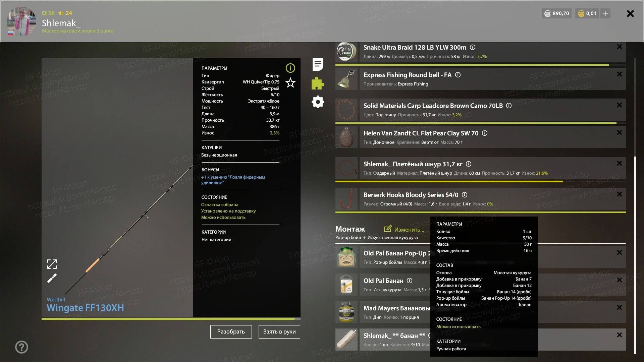Open the Shlemak_ player avatar
Image resolution: width=644 pixels, height=362 pixels.
click(21, 21)
